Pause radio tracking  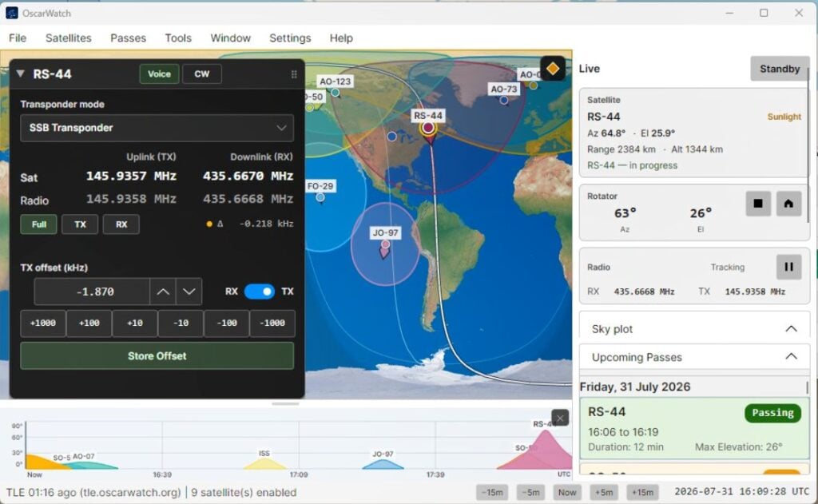click(788, 267)
